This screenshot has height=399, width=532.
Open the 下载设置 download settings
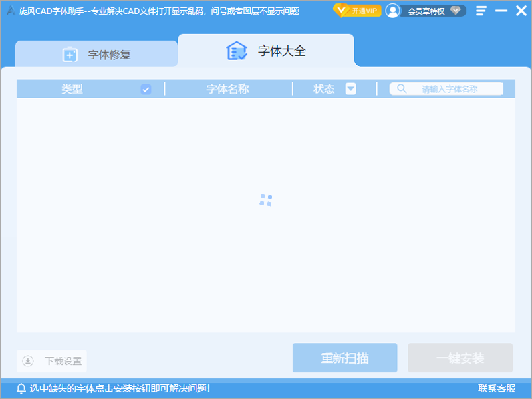52,361
